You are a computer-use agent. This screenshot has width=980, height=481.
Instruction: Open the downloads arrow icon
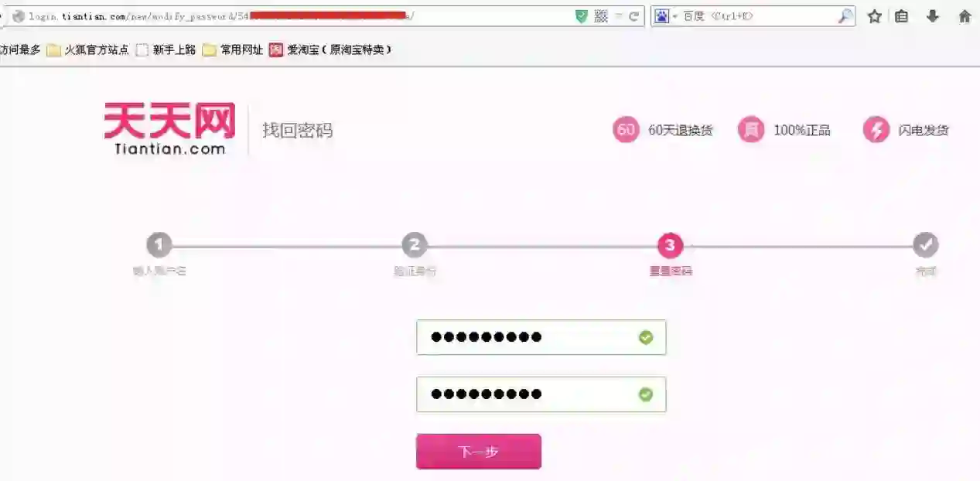click(933, 16)
